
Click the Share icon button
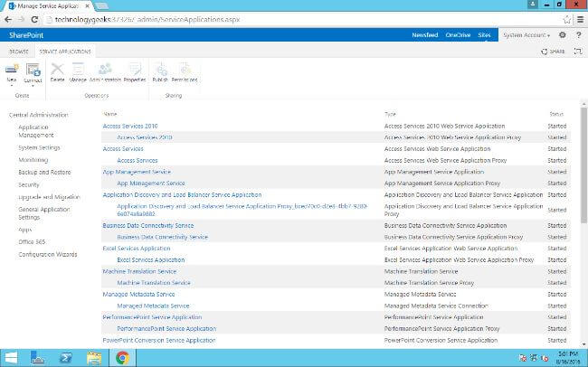[553, 52]
